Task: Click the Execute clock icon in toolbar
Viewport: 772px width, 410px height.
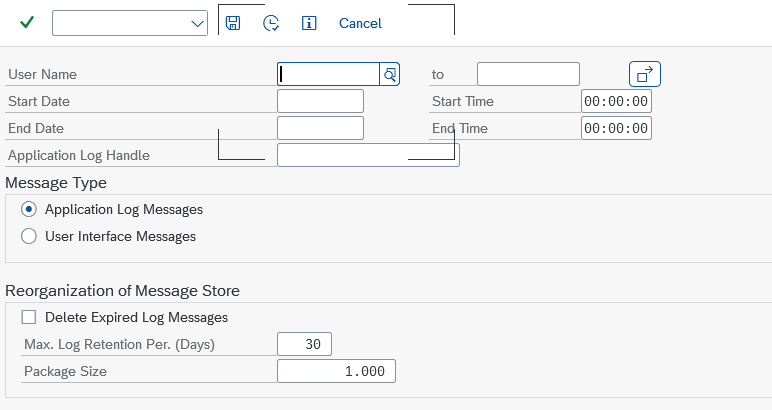Action: coord(270,23)
